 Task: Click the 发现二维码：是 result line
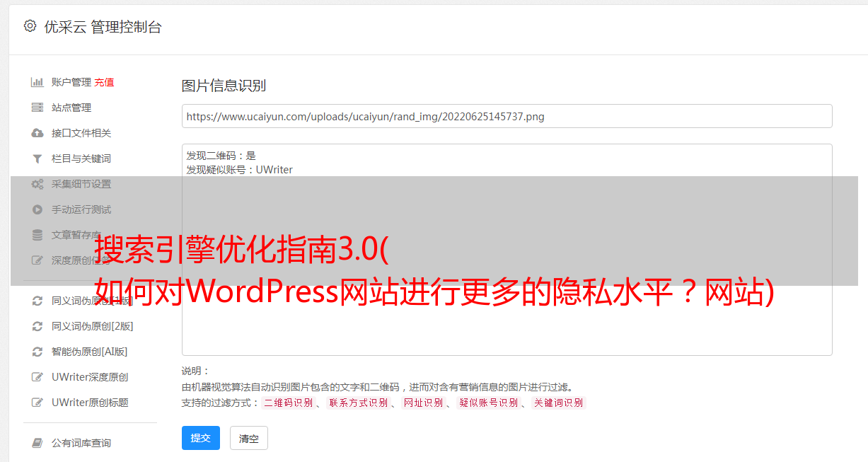pyautogui.click(x=221, y=156)
